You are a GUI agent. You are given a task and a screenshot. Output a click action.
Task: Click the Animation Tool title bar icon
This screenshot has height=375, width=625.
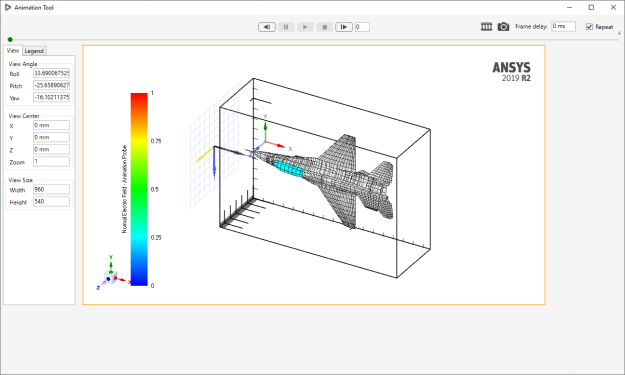tap(8, 7)
